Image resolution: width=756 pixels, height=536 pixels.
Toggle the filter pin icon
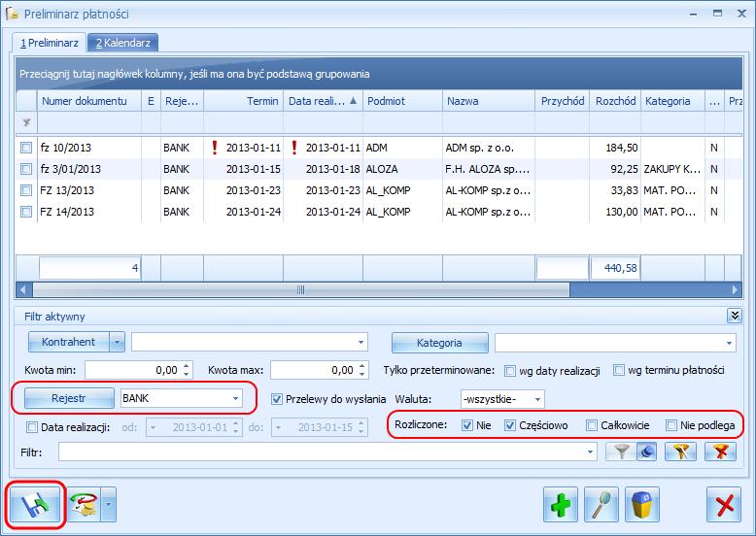646,452
